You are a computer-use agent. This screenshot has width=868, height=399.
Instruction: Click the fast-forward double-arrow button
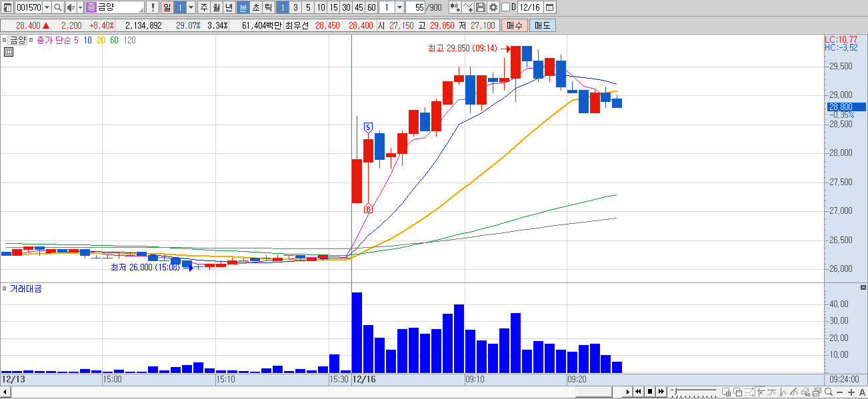pyautogui.click(x=661, y=392)
